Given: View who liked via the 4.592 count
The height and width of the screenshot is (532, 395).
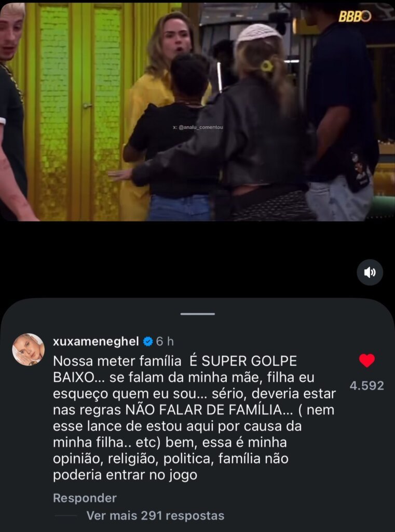Looking at the screenshot, I should coord(367,385).
